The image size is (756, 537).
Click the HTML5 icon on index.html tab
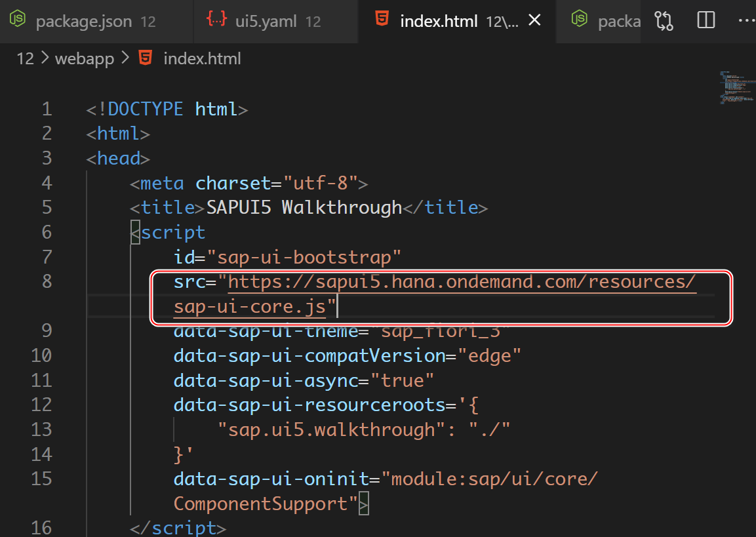tap(382, 19)
